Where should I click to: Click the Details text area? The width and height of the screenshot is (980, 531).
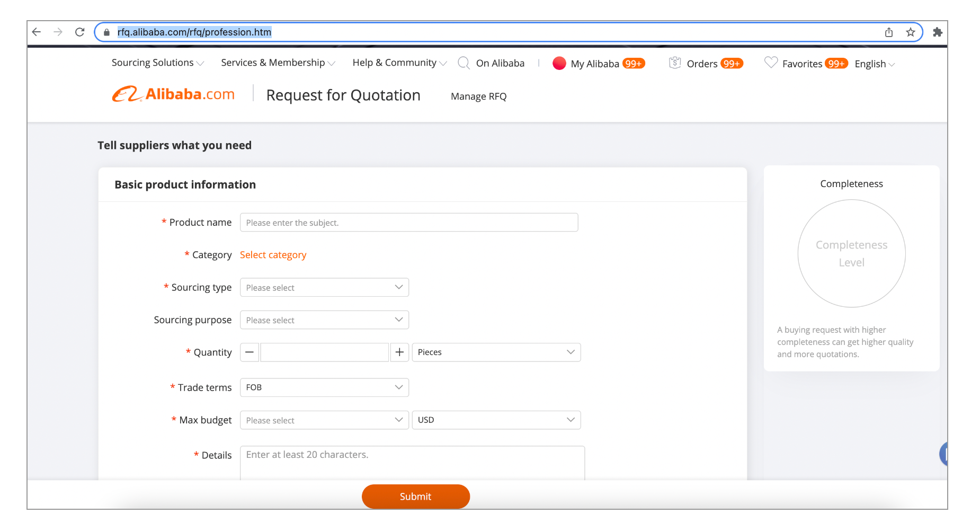coord(412,463)
